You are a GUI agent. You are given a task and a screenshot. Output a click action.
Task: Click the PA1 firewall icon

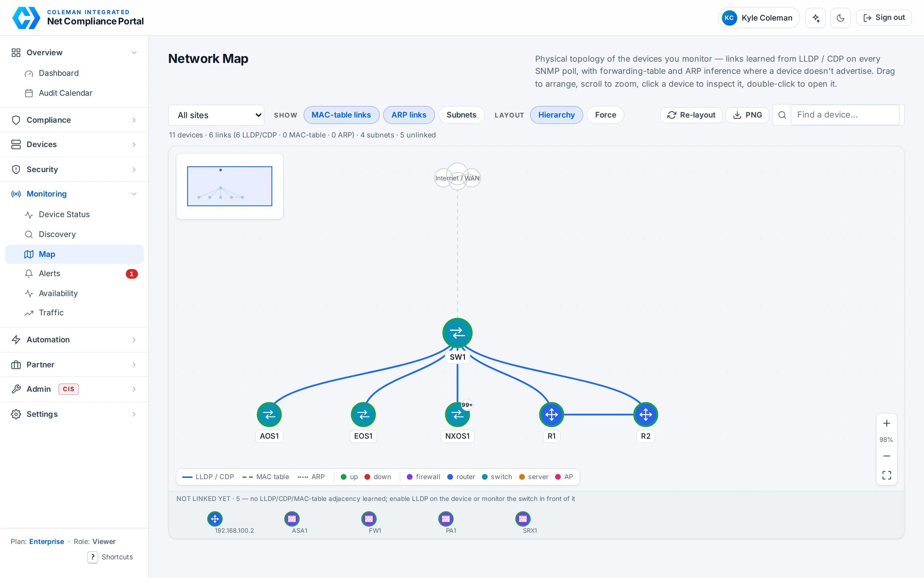click(446, 519)
